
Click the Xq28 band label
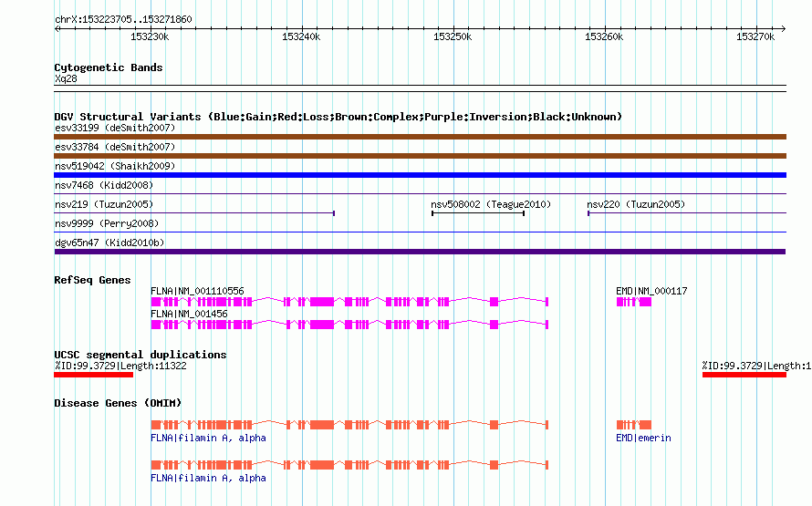[66, 78]
